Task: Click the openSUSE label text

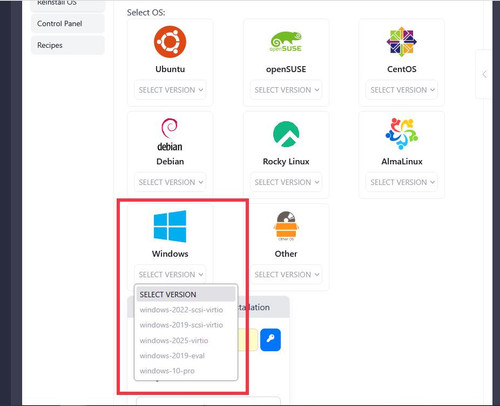Action: (x=286, y=69)
